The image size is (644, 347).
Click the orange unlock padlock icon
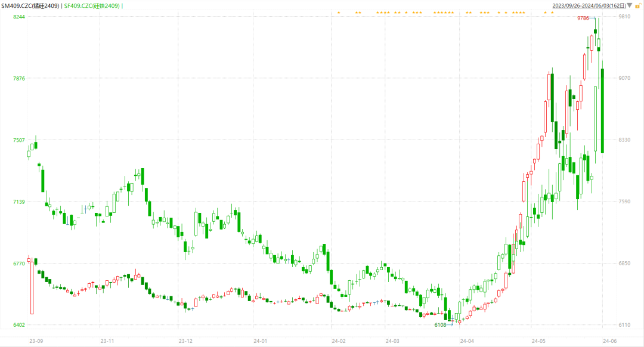[x=638, y=6]
